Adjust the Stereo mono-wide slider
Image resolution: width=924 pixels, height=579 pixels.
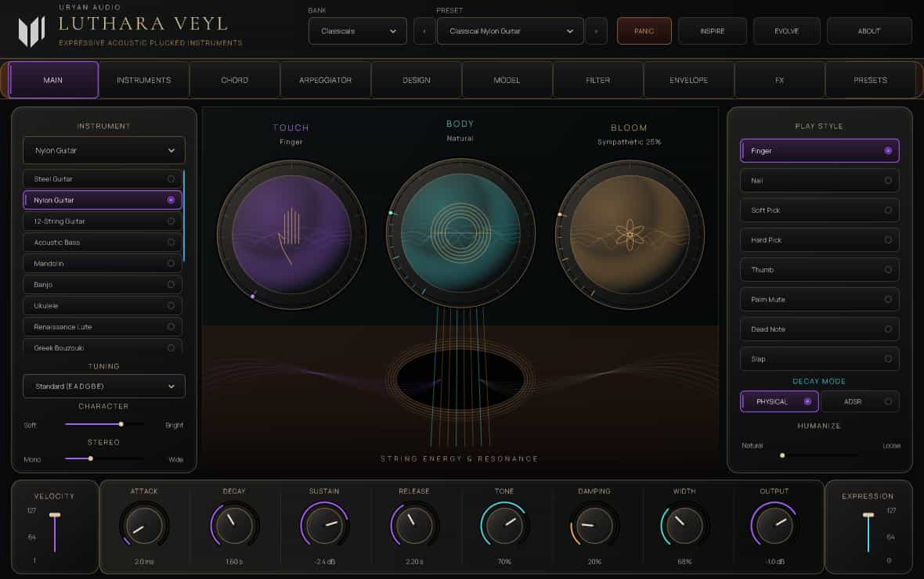[x=104, y=459]
